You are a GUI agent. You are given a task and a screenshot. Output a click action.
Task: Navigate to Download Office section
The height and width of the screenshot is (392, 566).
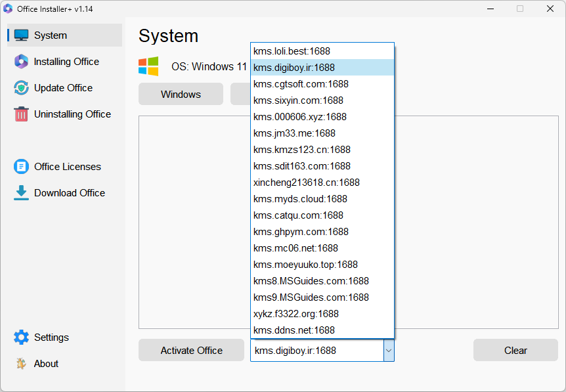[x=70, y=193]
